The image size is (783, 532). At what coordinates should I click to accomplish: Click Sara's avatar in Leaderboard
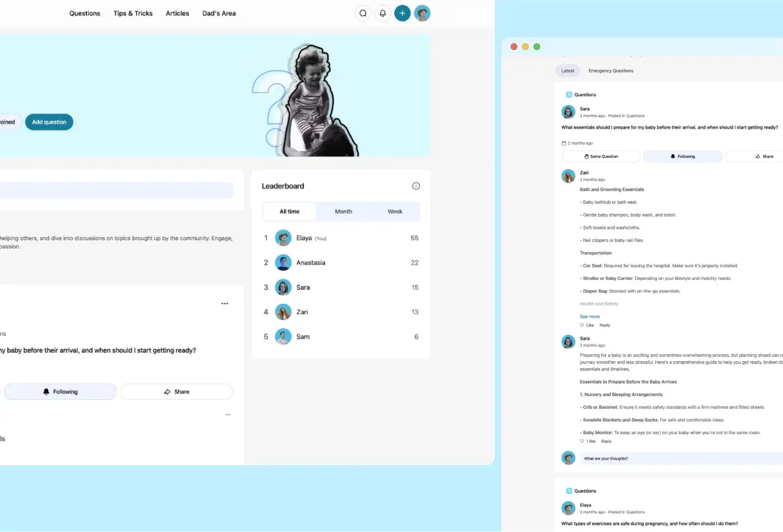point(283,287)
